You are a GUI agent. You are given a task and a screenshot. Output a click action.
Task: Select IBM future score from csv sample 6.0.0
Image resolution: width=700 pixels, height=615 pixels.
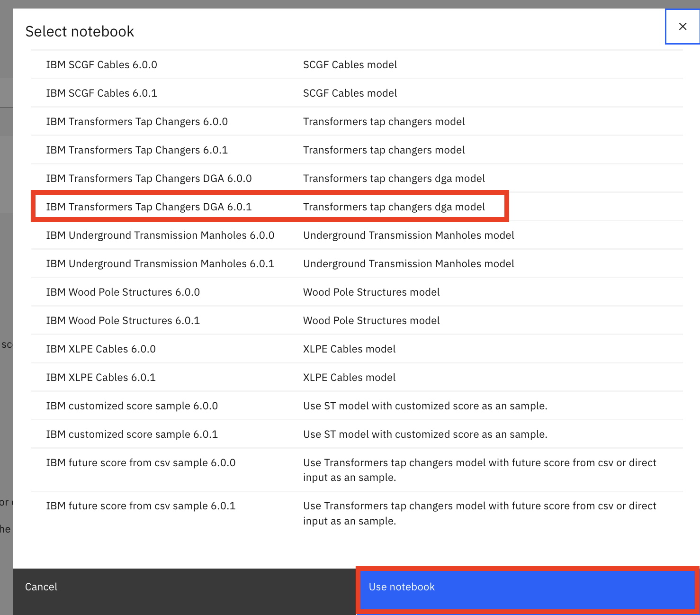(357, 470)
